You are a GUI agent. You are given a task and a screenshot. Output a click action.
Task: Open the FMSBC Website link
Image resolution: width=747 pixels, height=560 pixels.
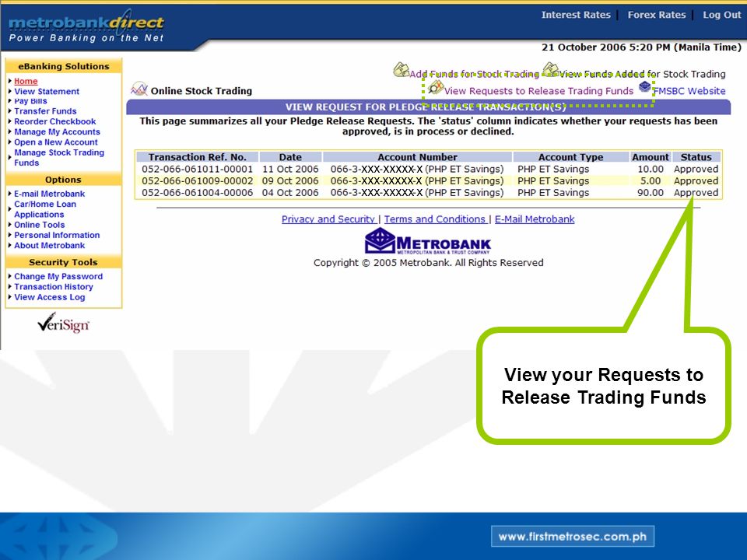click(x=689, y=91)
